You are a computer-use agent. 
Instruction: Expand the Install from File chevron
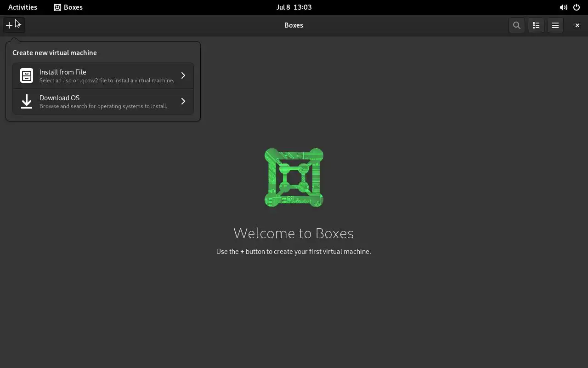click(x=183, y=75)
